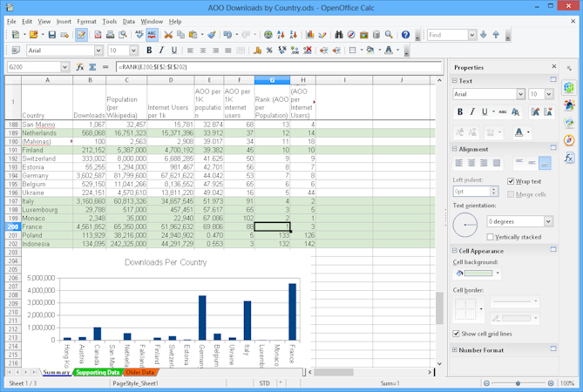Switch to the Older Data sheet tab
The image size is (583, 392).
[x=139, y=373]
